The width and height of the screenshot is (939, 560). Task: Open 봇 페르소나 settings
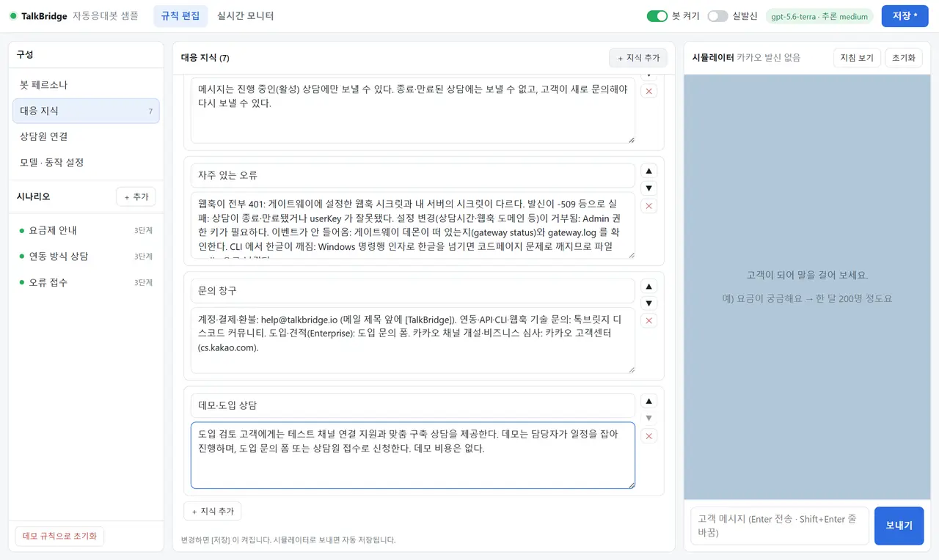(86, 85)
